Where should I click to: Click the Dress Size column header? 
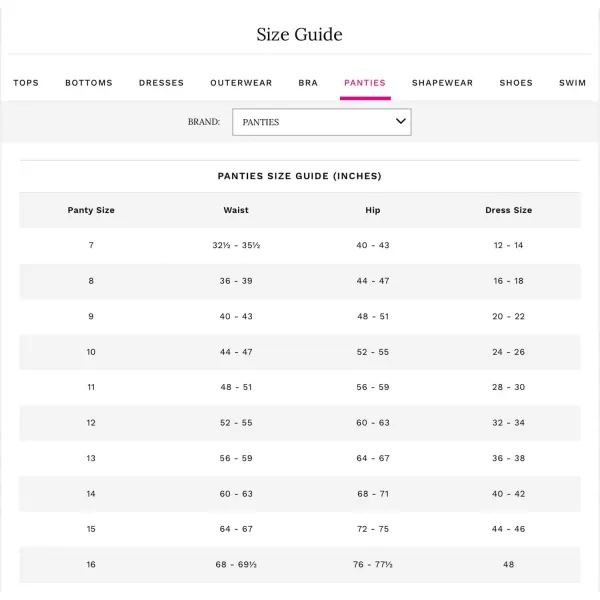(508, 210)
